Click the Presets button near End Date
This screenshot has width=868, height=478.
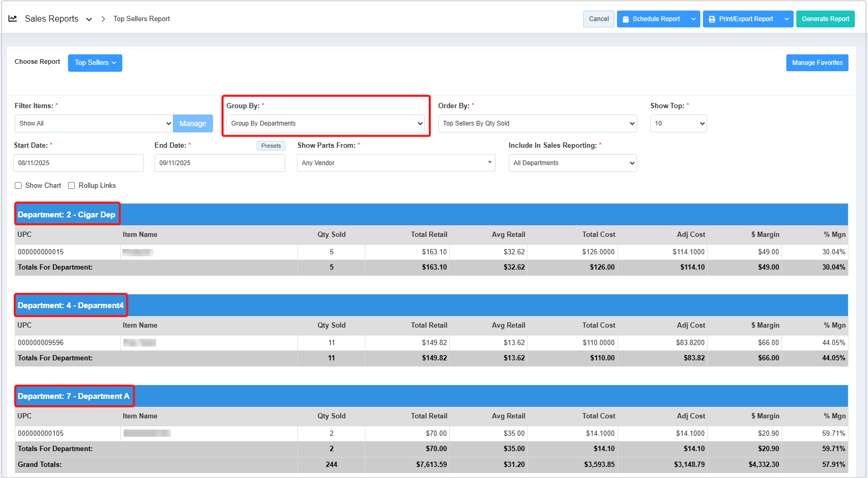coord(271,146)
